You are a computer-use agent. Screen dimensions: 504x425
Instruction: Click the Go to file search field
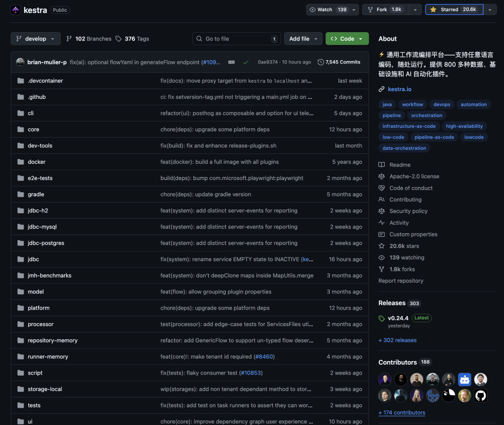click(237, 39)
